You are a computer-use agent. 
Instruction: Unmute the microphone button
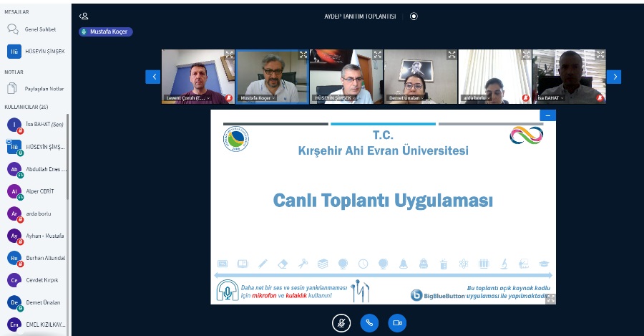tap(341, 323)
